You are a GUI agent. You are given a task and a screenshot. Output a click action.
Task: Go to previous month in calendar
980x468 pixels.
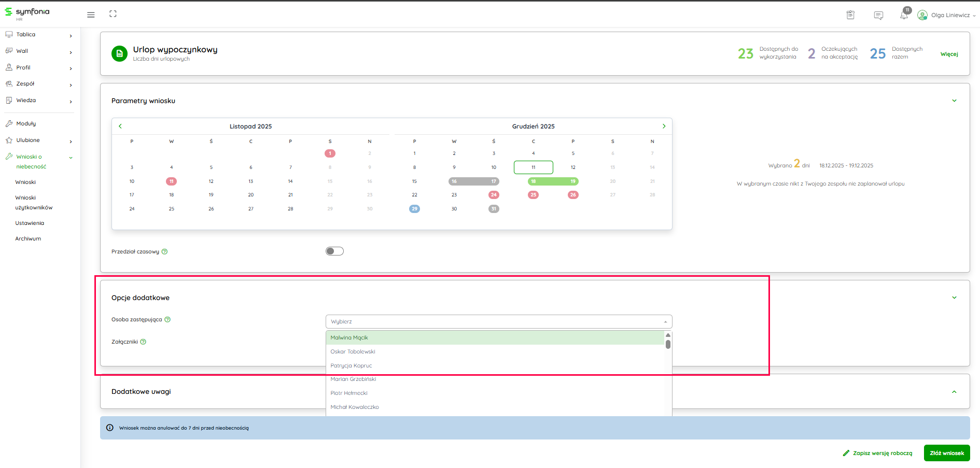(x=120, y=126)
